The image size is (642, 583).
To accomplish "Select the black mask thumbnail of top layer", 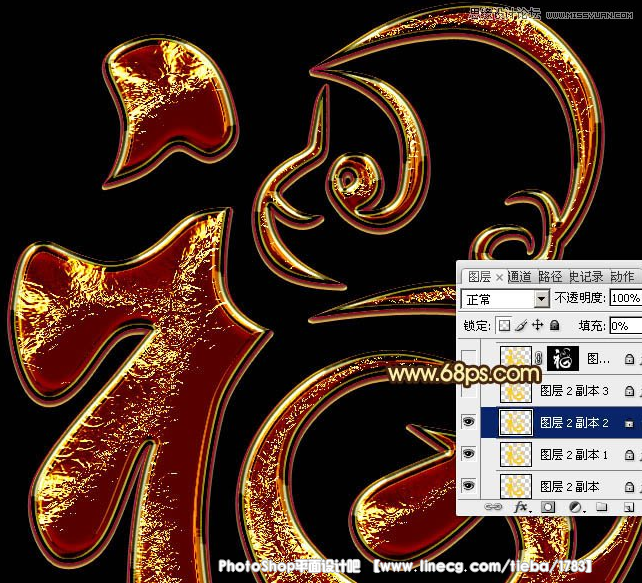I will tap(563, 359).
